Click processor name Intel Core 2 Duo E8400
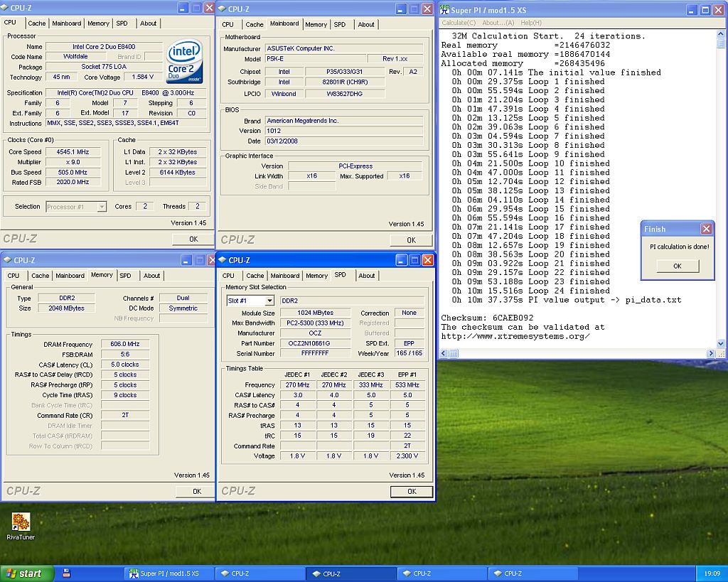 pos(104,46)
